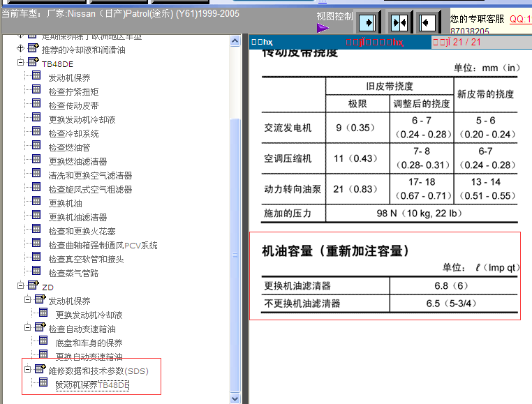Click the page counter 21 / 21
The image size is (532, 404).
tap(467, 42)
